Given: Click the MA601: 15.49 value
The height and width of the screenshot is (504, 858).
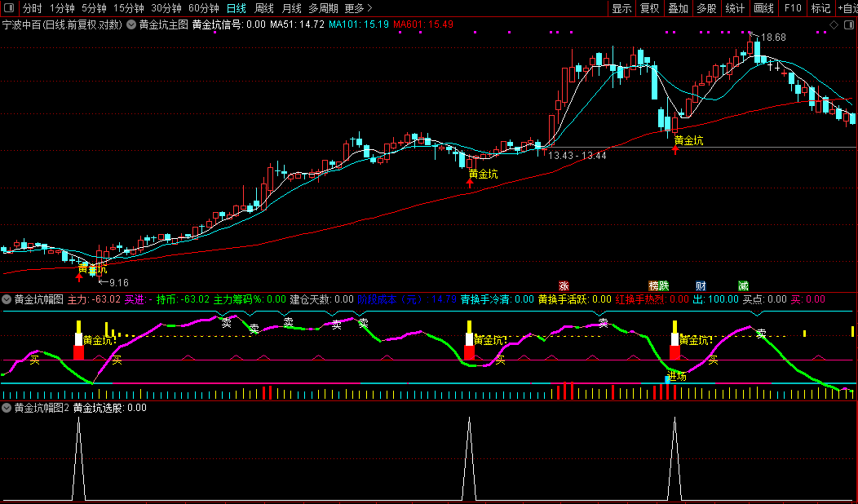Looking at the screenshot, I should tap(423, 24).
